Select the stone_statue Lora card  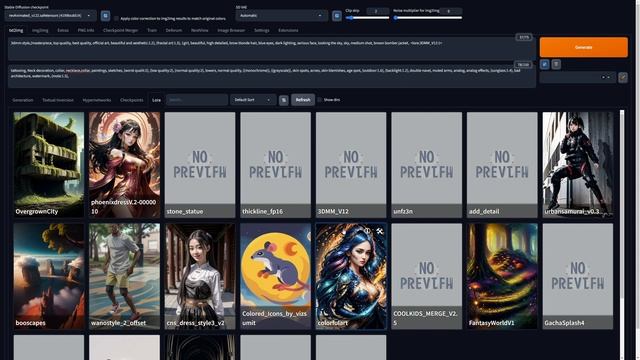[200, 165]
